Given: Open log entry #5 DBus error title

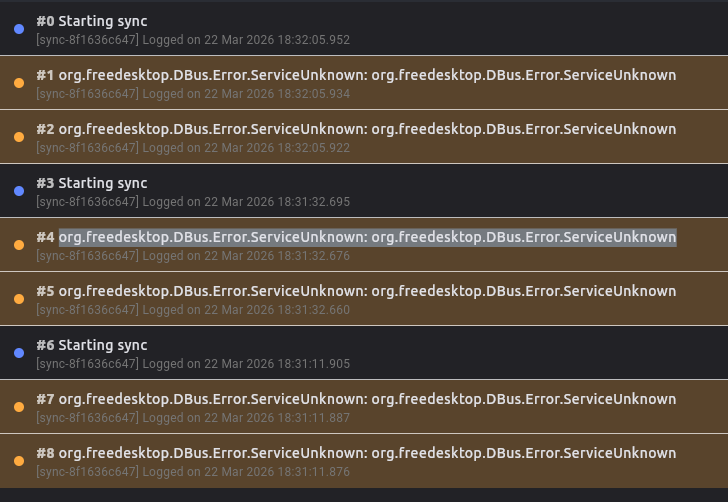Looking at the screenshot, I should tap(356, 291).
